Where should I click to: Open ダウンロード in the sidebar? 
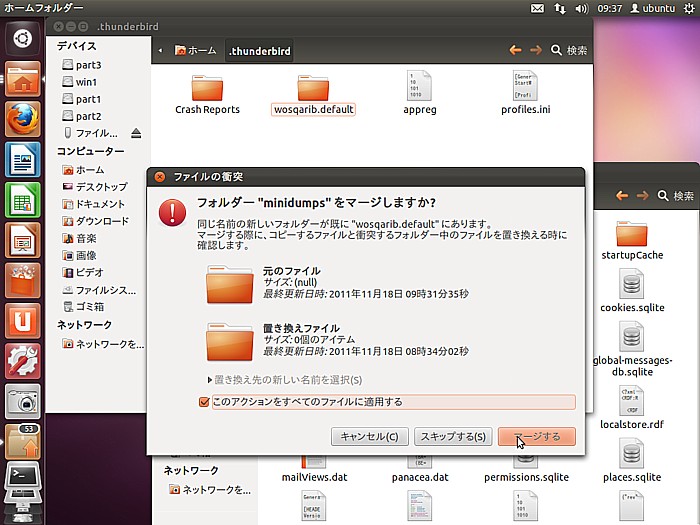96,221
